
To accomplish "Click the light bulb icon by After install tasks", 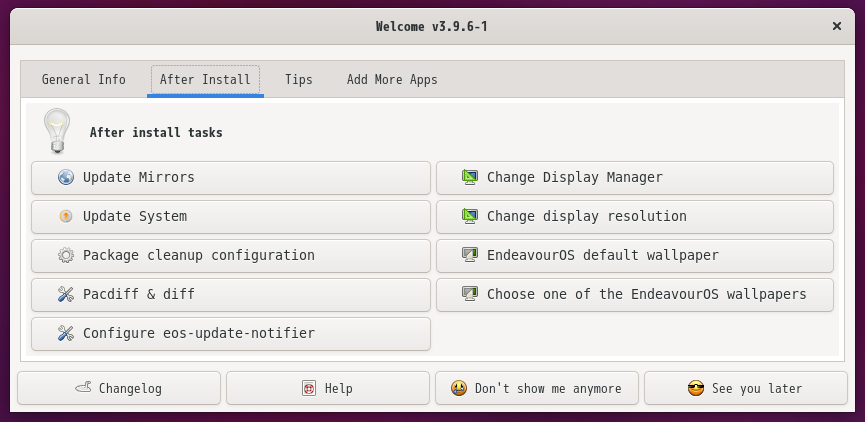I will 57,131.
